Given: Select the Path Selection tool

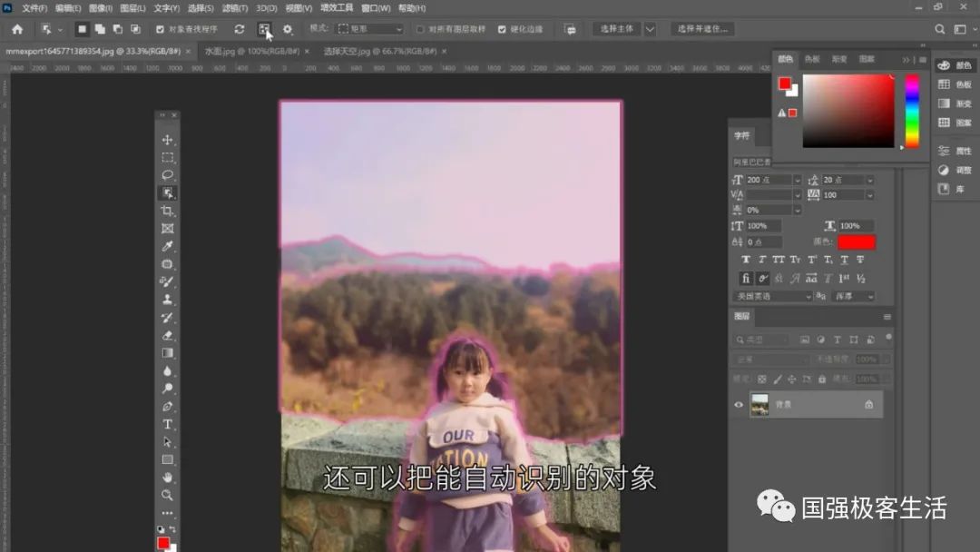Looking at the screenshot, I should coord(168,442).
